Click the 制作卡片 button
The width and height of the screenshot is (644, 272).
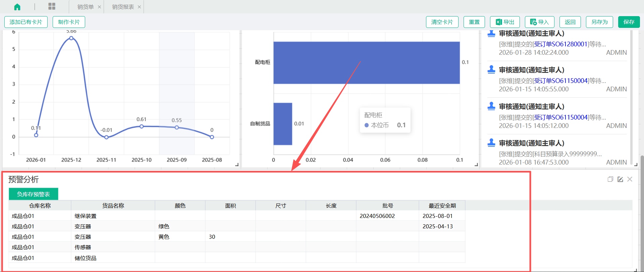tap(69, 22)
